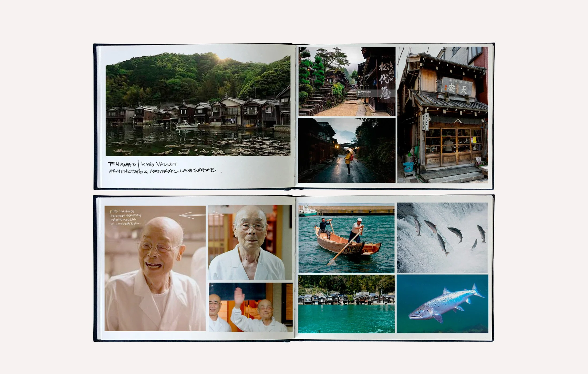
Task: Click handwritten 'Architecture & Natural Landscape' line
Action: [x=162, y=171]
